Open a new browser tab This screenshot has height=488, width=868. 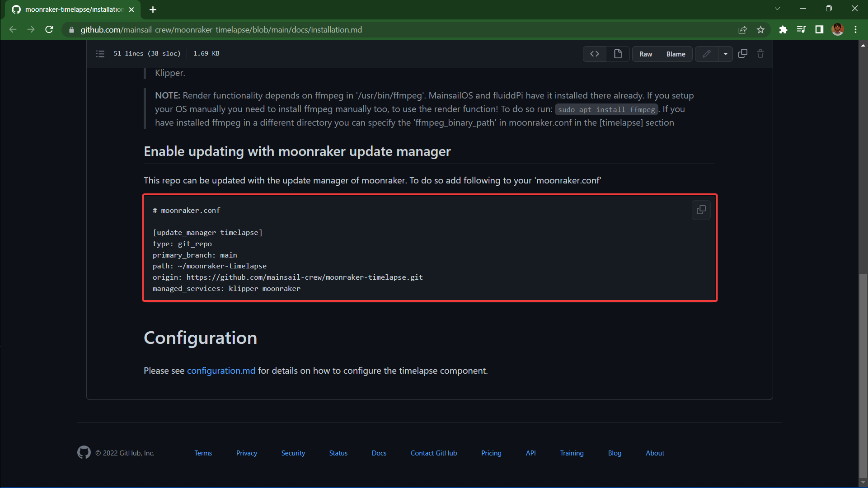pyautogui.click(x=153, y=9)
